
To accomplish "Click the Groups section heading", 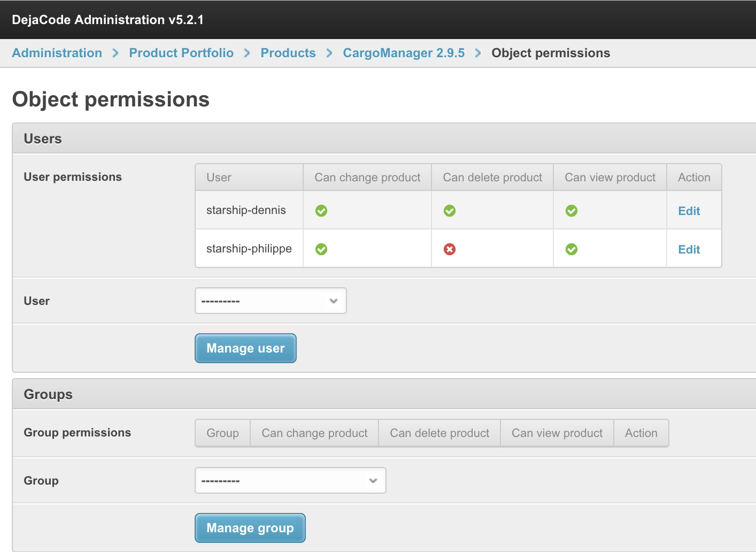I will click(x=48, y=394).
